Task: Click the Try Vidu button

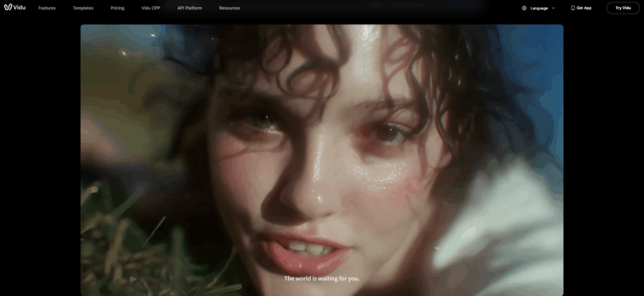Action: point(623,8)
